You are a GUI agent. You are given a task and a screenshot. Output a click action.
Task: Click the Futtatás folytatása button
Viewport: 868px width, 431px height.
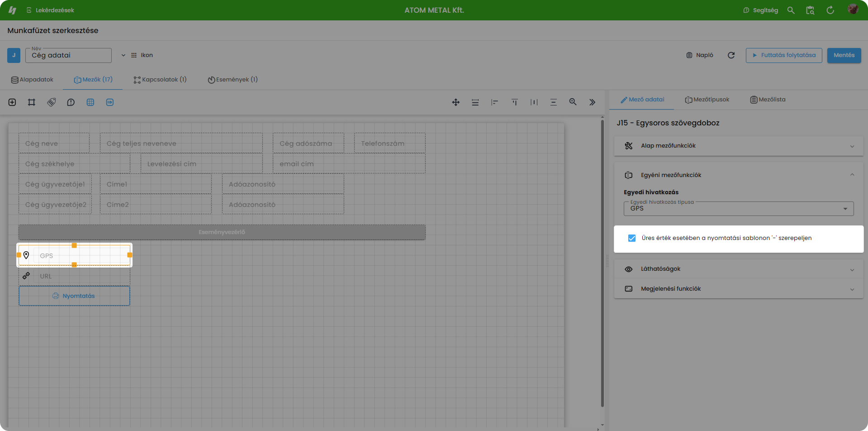[x=783, y=55]
